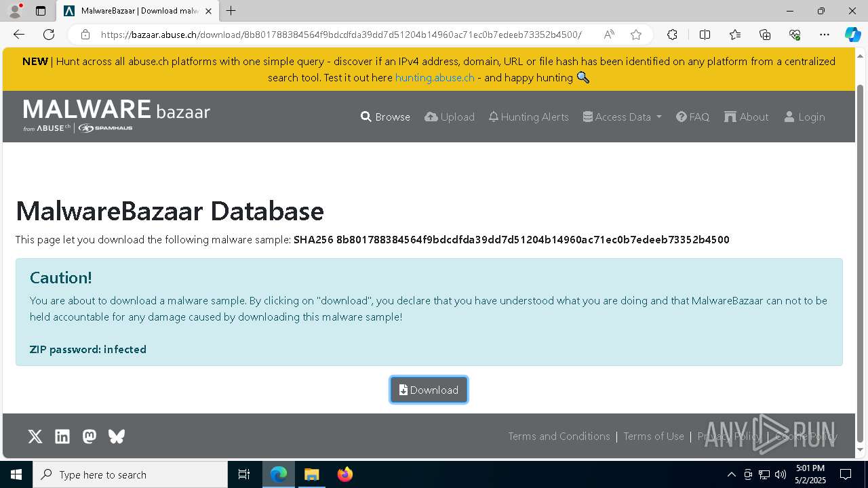Click the taskbar search box

(130, 474)
